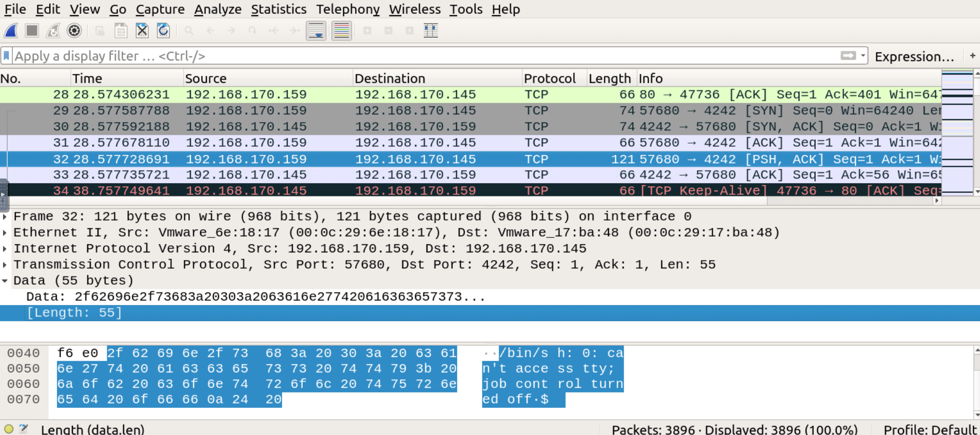Click the Expression… button
This screenshot has height=435, width=980.
[x=914, y=56]
